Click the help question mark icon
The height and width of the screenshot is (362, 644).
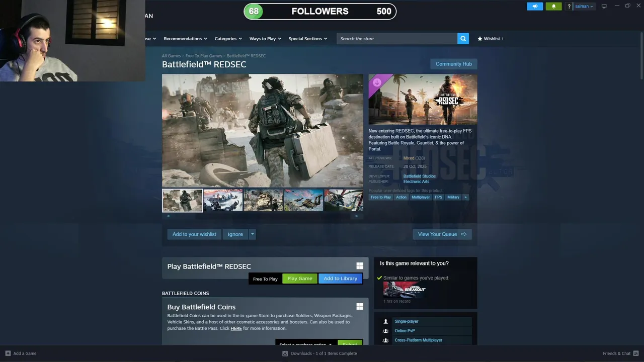(569, 7)
